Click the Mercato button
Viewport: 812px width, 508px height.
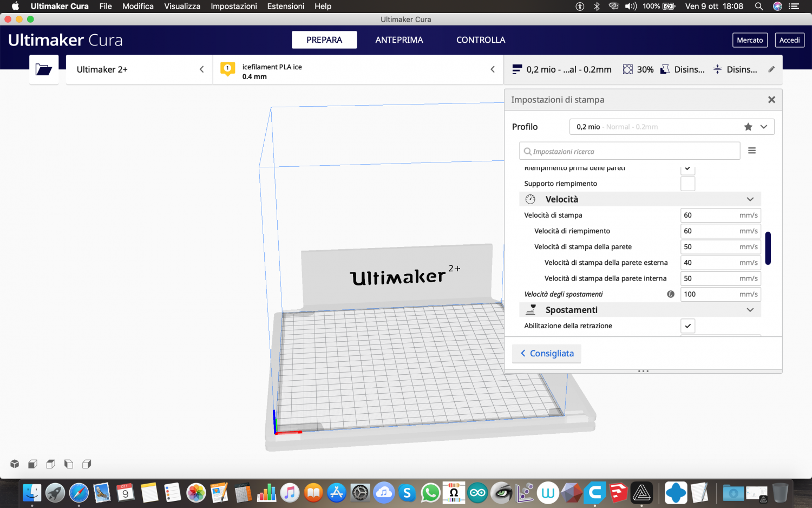tap(750, 40)
